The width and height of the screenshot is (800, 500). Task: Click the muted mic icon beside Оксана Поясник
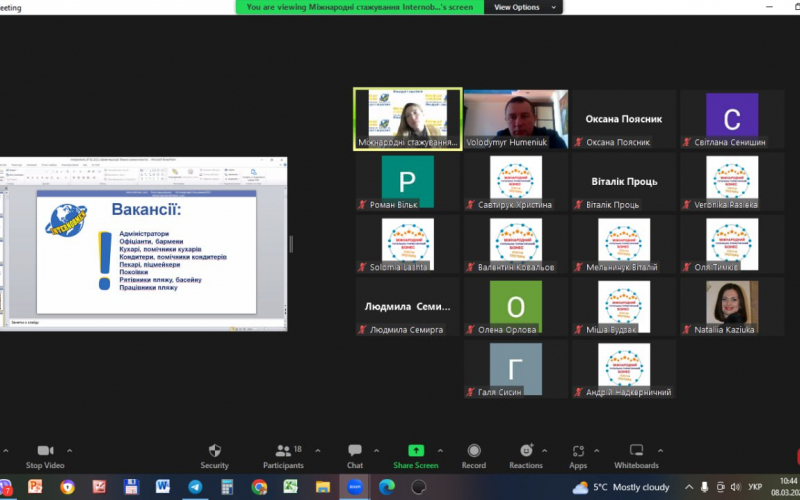tap(579, 142)
